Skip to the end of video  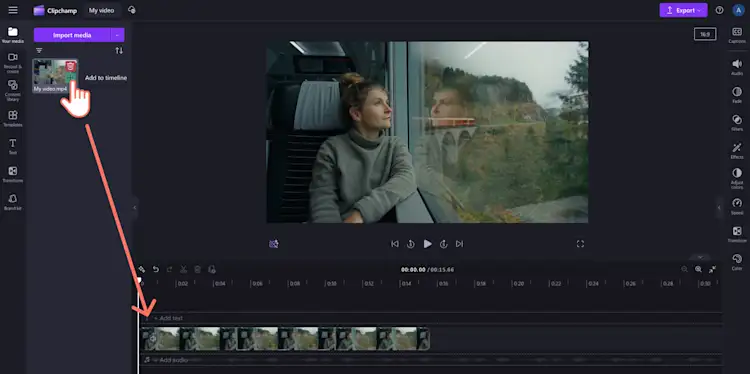coord(459,244)
